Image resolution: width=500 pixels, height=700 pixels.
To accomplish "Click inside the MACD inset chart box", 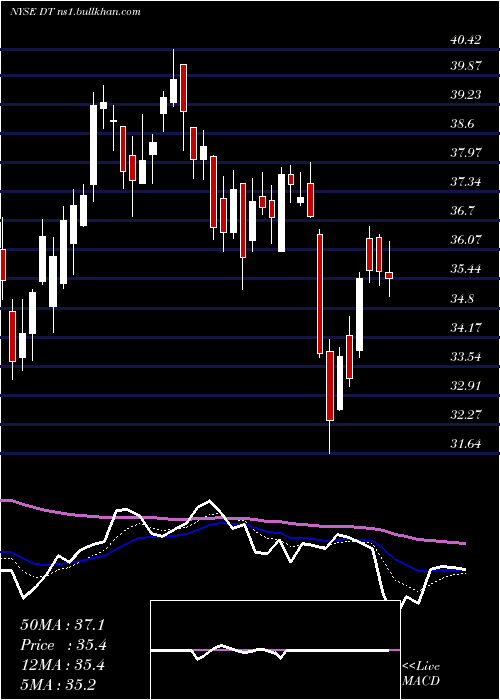I will 275,650.
